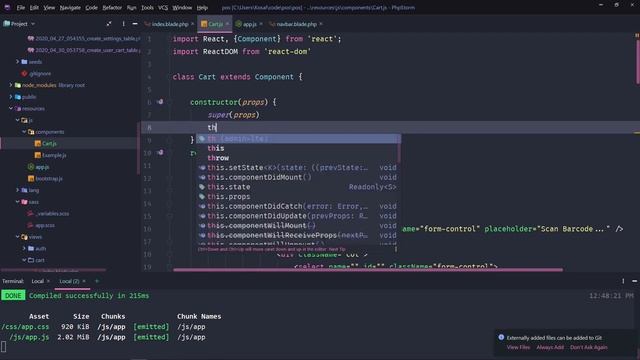640x360 pixels.
Task: Open the Refactor menu
Action: pos(112,8)
